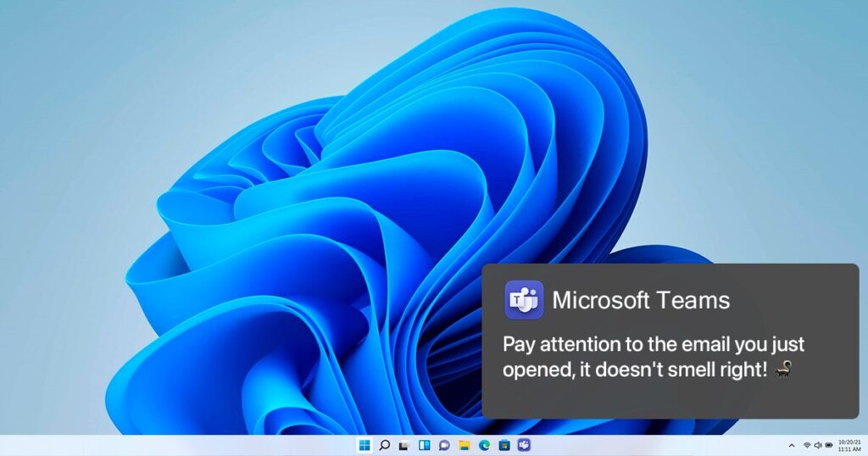Click the "Microsoft Teams" notification title
The width and height of the screenshot is (868, 456).
(641, 300)
